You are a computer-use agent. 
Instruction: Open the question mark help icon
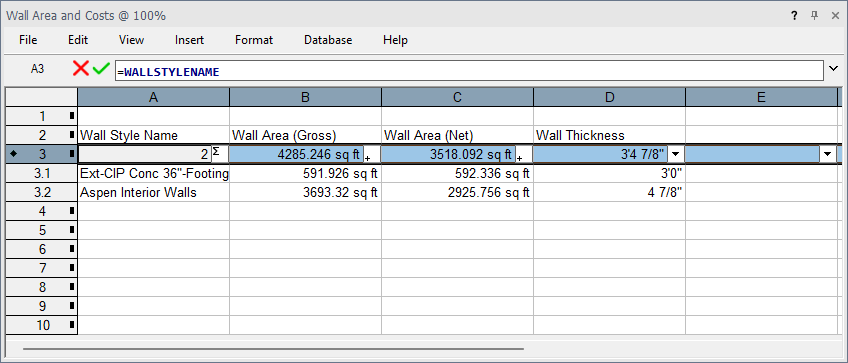tap(794, 16)
